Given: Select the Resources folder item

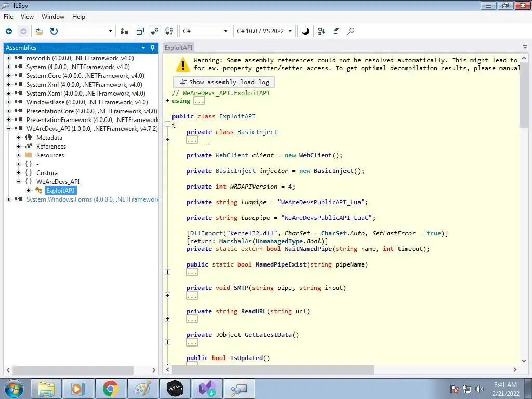Looking at the screenshot, I should coord(50,155).
